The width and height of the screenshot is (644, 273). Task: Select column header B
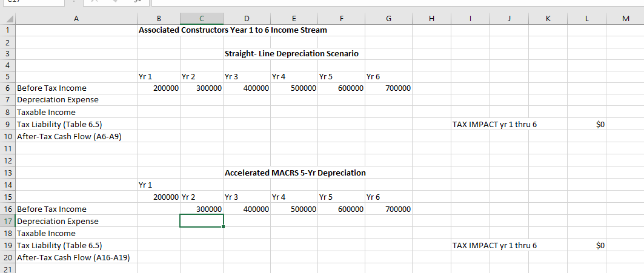tap(159, 18)
